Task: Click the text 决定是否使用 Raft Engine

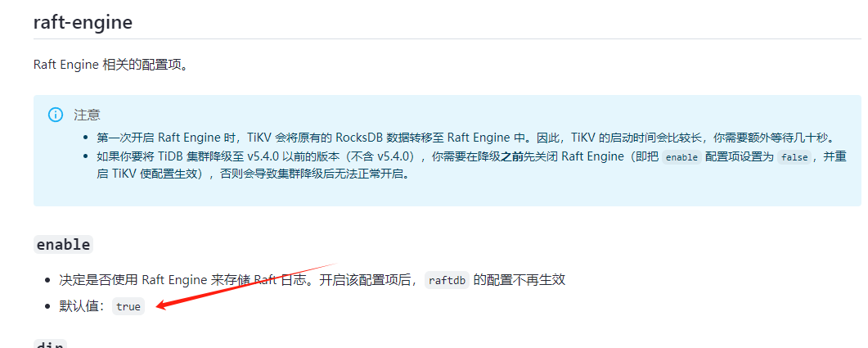Action: pyautogui.click(x=134, y=280)
